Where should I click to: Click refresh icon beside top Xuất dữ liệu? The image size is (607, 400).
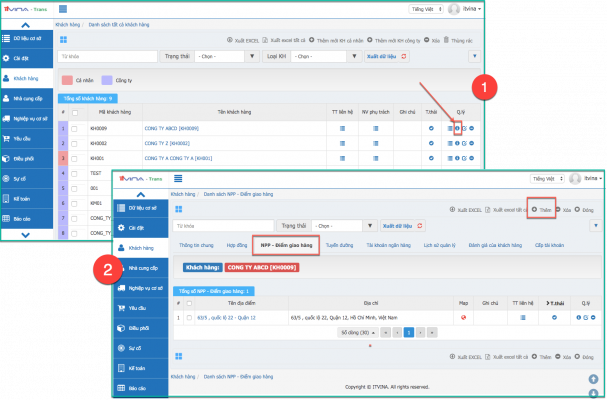tap(404, 57)
